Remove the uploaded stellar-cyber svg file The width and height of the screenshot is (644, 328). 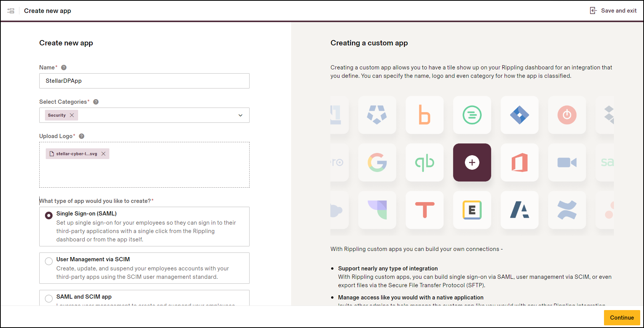[103, 154]
